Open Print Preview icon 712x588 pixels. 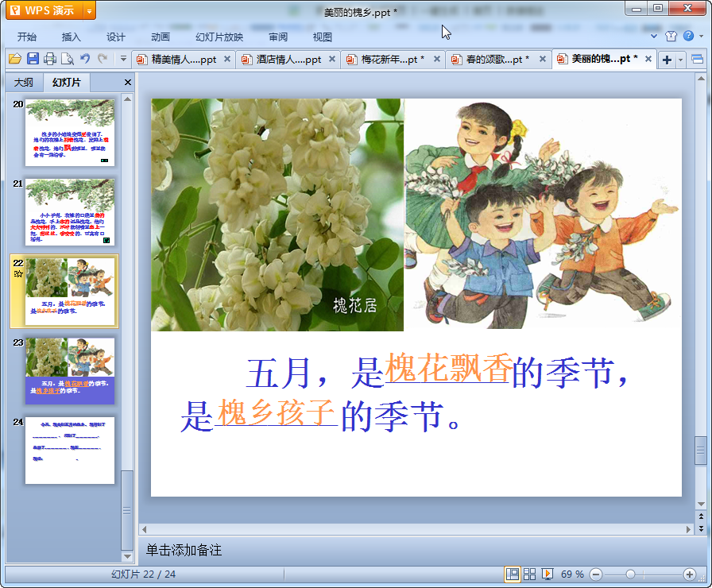click(x=68, y=59)
